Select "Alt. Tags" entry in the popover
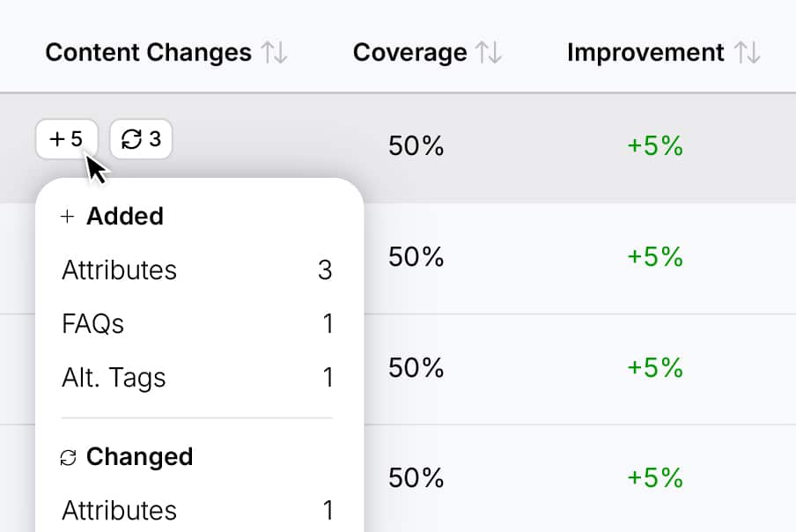 114,378
